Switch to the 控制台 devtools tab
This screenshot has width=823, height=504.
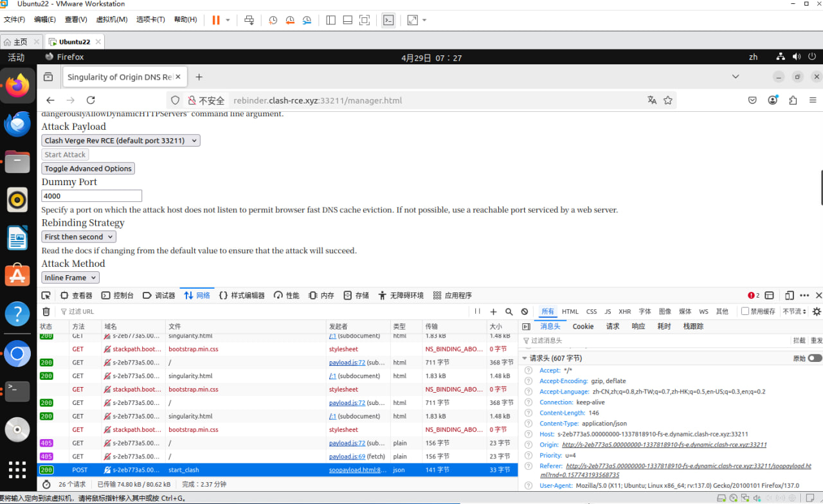tap(118, 296)
